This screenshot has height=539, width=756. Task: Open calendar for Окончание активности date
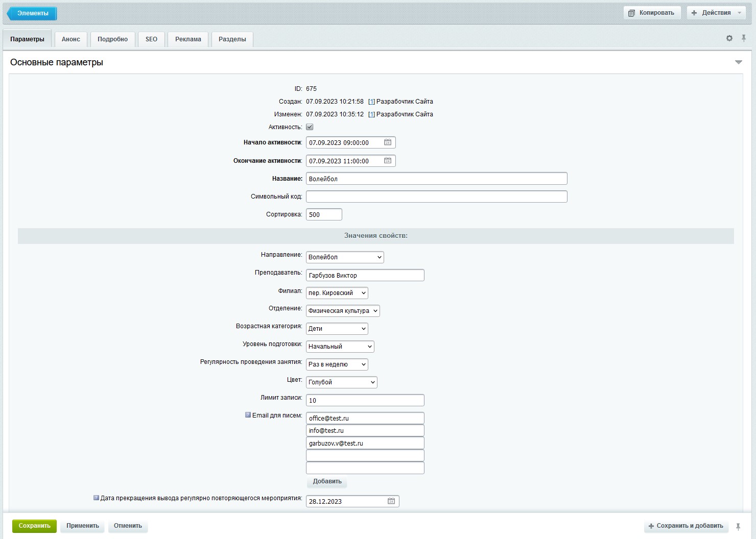388,161
